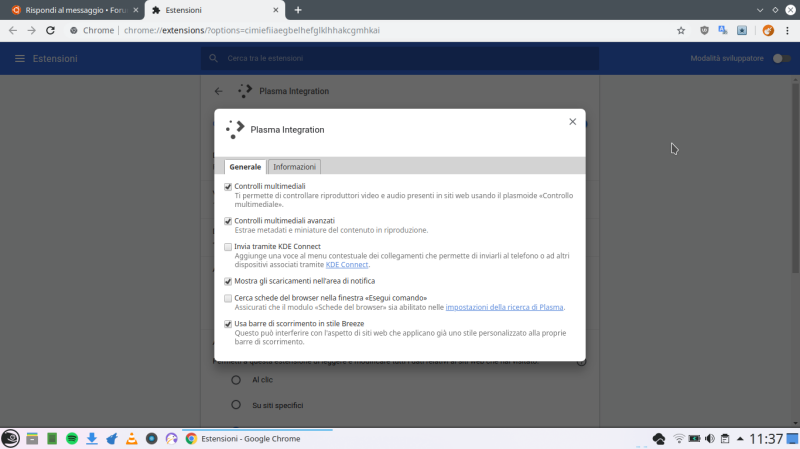The height and width of the screenshot is (449, 800).
Task: Uncheck Controlli multimediali avanzati checkbox
Action: [x=228, y=221]
